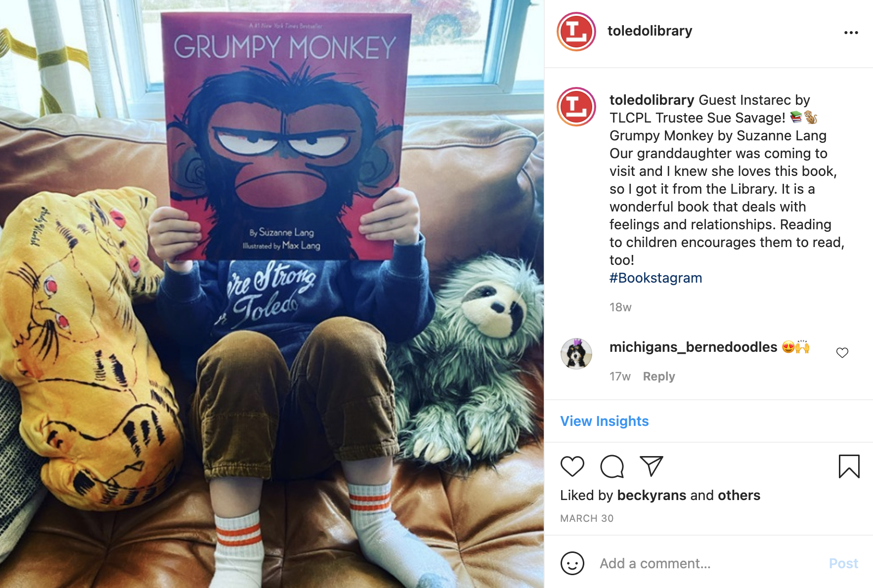Open the #Bookstagram hashtag
This screenshot has height=588, width=873.
(655, 278)
